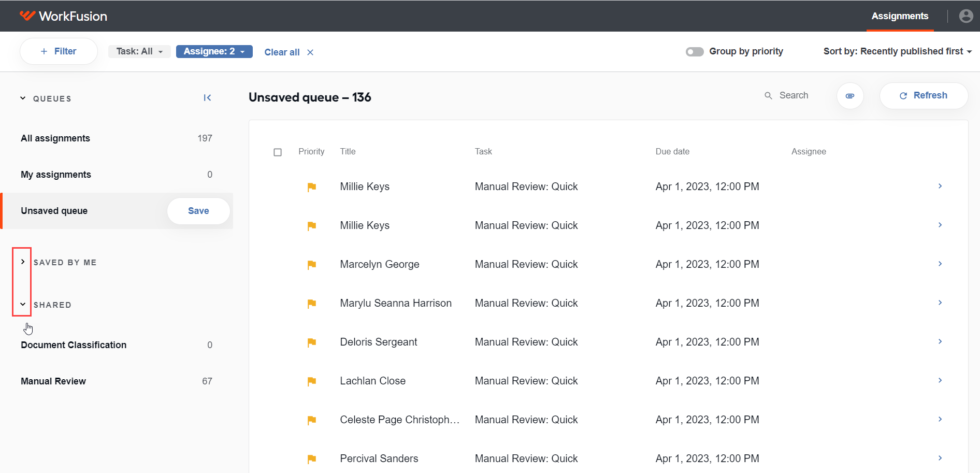Click the copy link icon button
The image size is (980, 473).
point(850,96)
